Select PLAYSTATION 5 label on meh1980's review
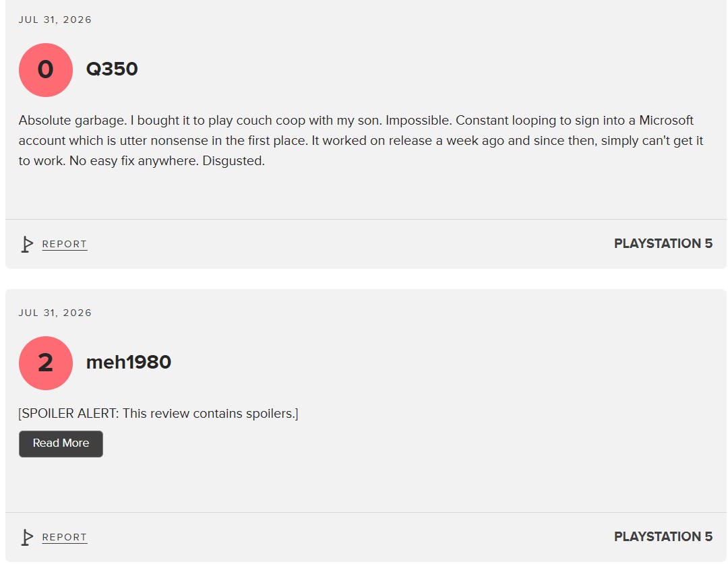Viewport: 728px width, 564px height. tap(663, 536)
